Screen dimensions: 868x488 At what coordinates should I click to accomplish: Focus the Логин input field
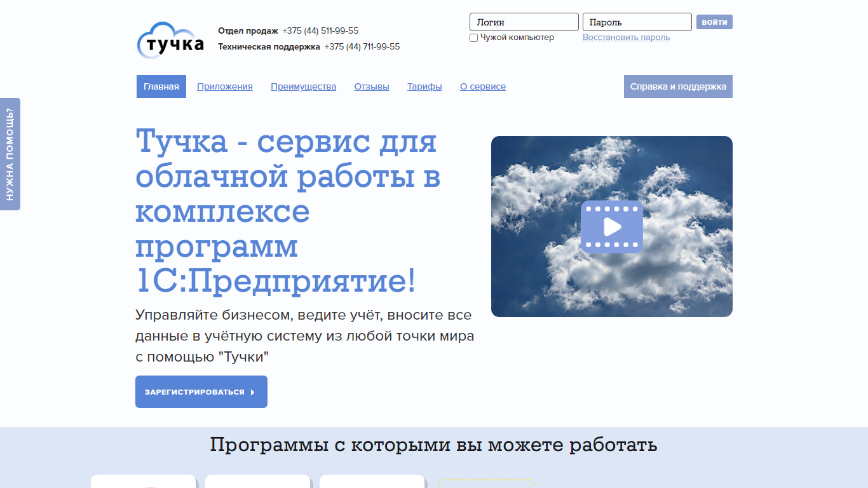click(x=524, y=22)
